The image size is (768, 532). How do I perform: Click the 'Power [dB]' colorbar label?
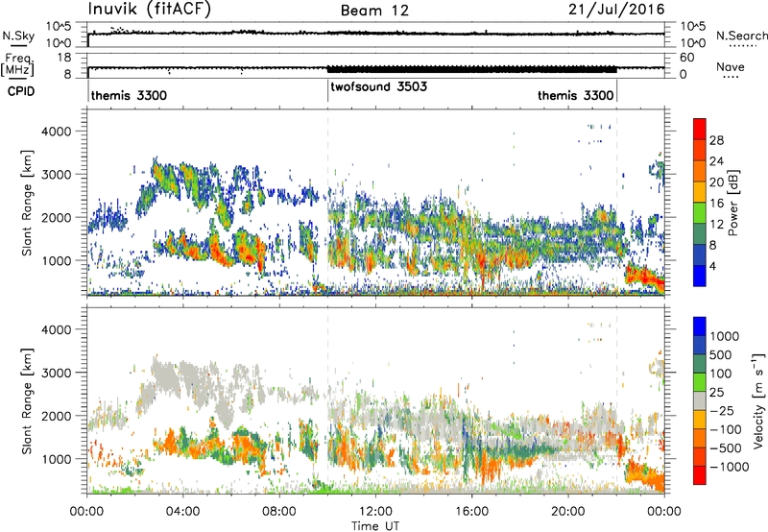click(732, 203)
